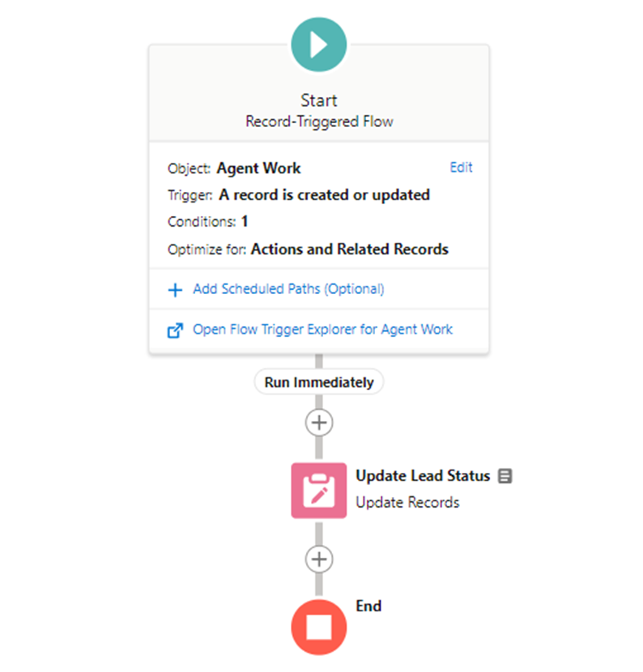Click the plus icon for Scheduled Paths
The height and width of the screenshot is (672, 643).
click(175, 290)
